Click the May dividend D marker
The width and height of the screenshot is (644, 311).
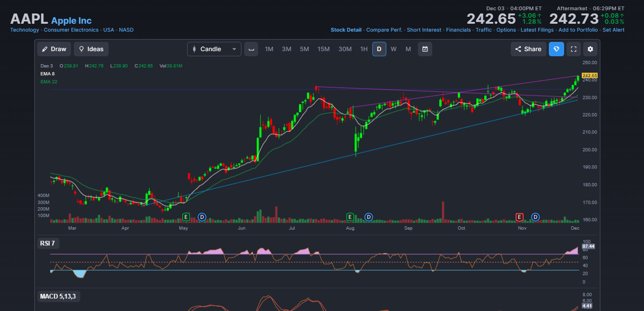click(202, 217)
